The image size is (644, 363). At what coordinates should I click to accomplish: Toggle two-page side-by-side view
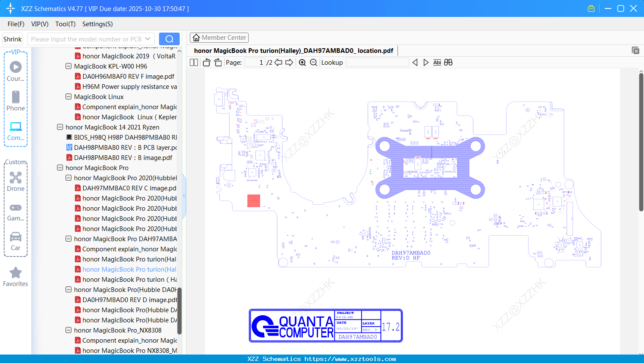[194, 62]
